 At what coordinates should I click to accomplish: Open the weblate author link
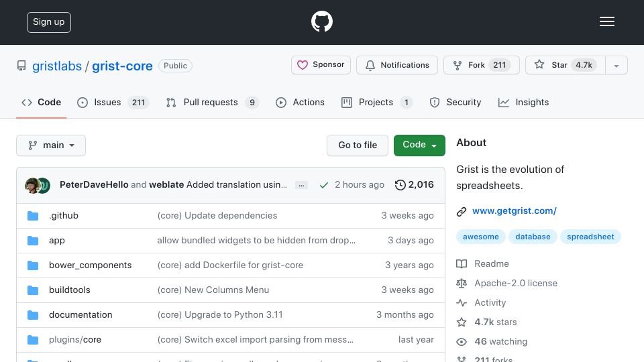click(166, 185)
